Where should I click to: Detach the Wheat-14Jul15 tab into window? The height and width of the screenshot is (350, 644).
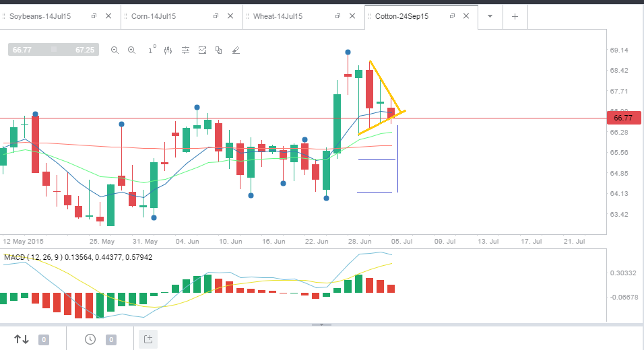tap(337, 16)
